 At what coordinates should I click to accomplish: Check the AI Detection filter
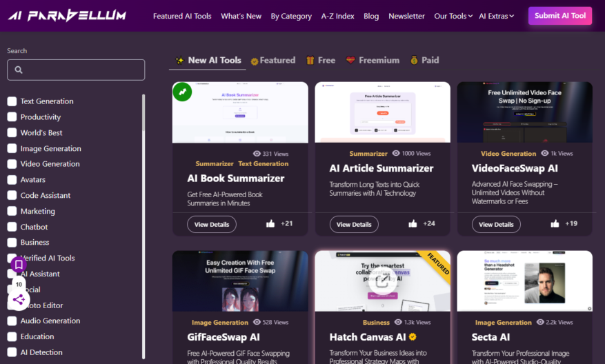12,352
